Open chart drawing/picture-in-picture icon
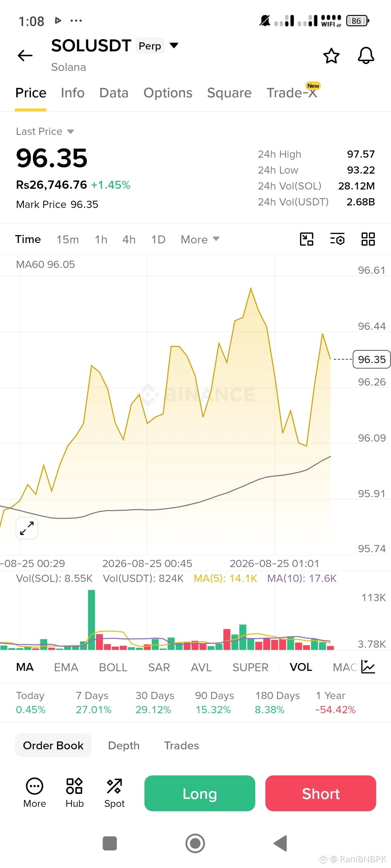The width and height of the screenshot is (391, 868). [x=307, y=239]
